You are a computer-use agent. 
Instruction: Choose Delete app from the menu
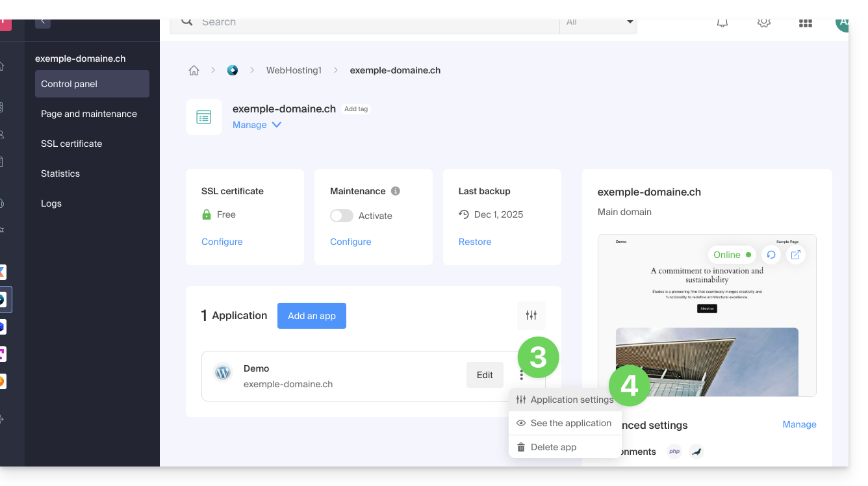553,447
